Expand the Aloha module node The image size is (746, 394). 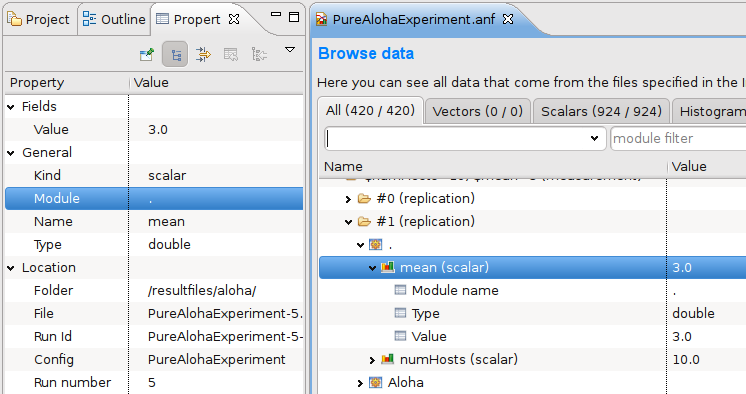pyautogui.click(x=360, y=383)
